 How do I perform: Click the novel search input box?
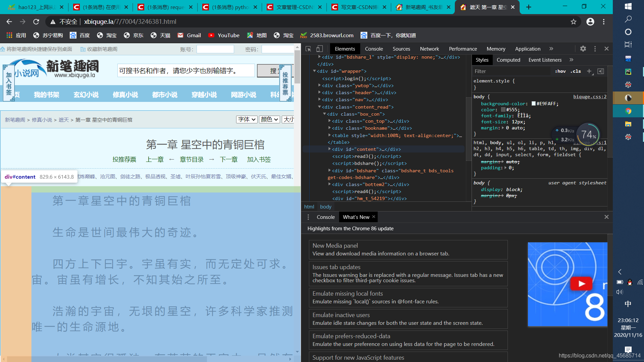186,71
